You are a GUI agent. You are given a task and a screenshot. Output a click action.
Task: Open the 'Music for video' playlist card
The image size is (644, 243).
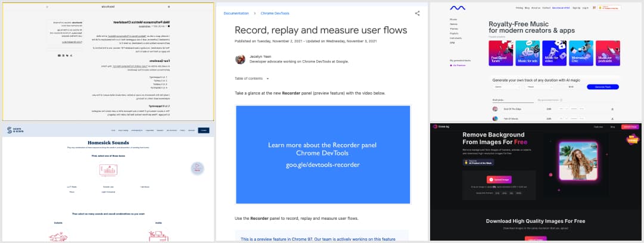coord(554,53)
